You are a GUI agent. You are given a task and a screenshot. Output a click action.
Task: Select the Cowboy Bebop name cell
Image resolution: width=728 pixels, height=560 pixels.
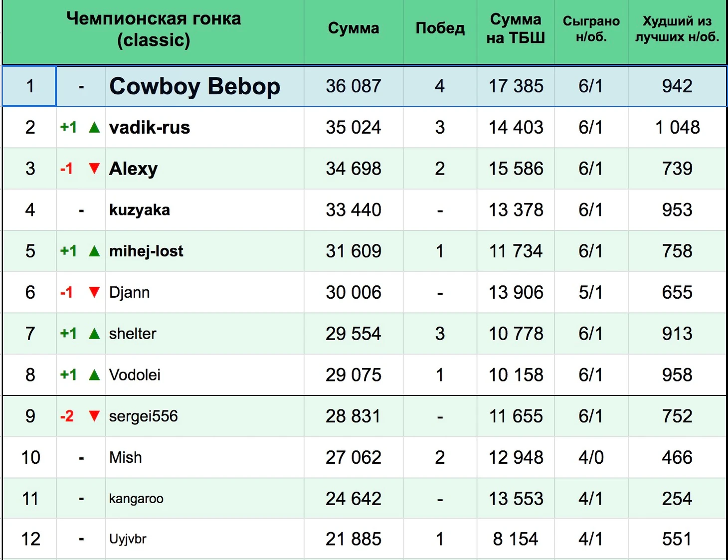click(x=204, y=86)
